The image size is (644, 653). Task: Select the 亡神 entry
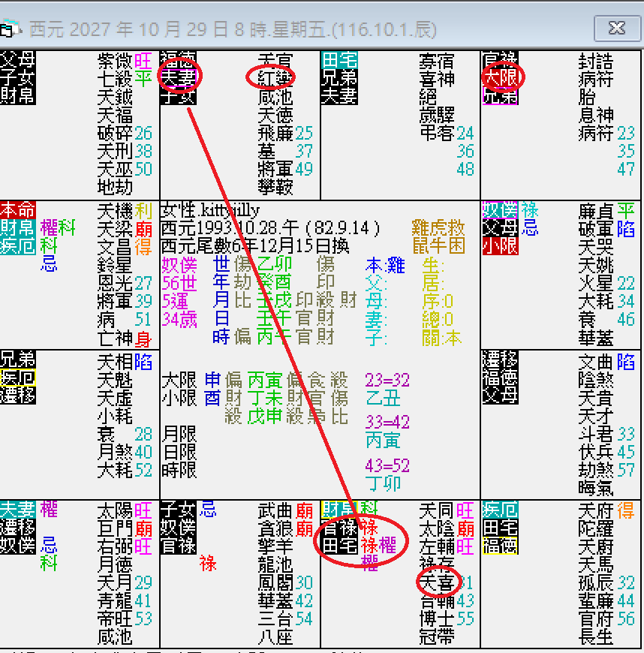[x=115, y=339]
